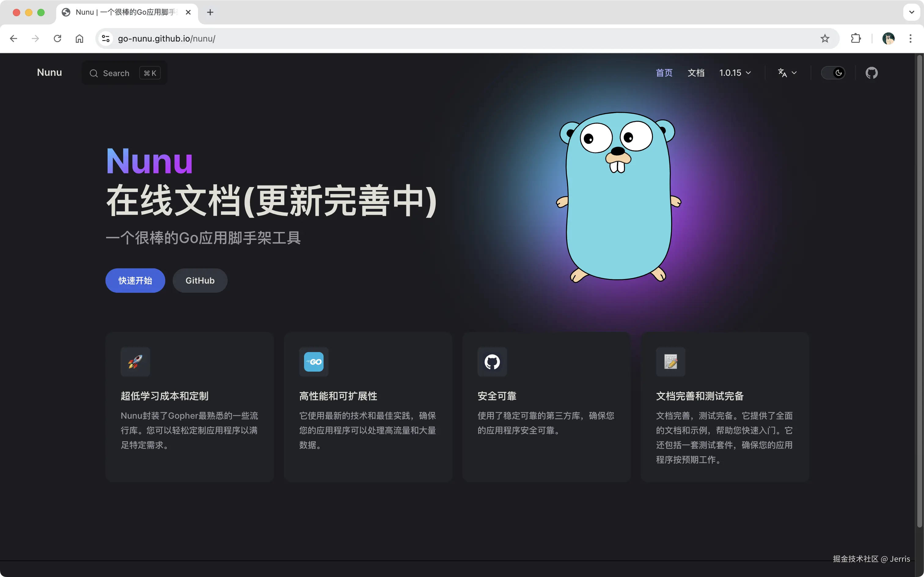The image size is (924, 577).
Task: Expand the 1.0.15 version dropdown
Action: point(735,73)
